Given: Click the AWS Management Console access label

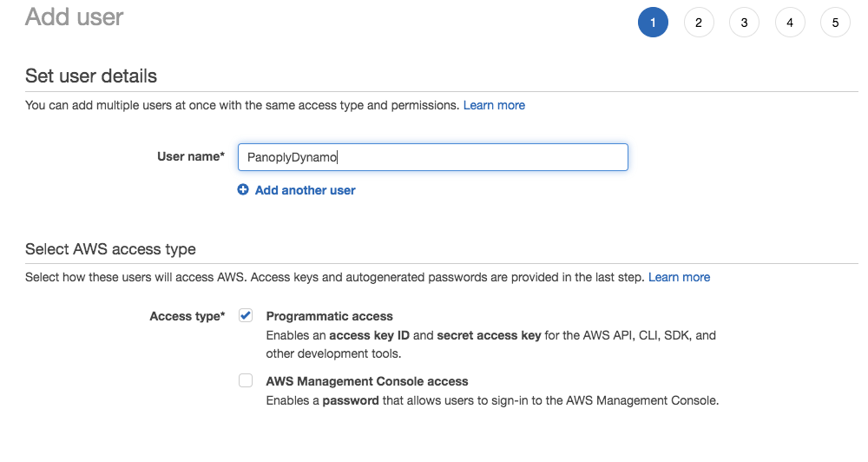Looking at the screenshot, I should [366, 381].
